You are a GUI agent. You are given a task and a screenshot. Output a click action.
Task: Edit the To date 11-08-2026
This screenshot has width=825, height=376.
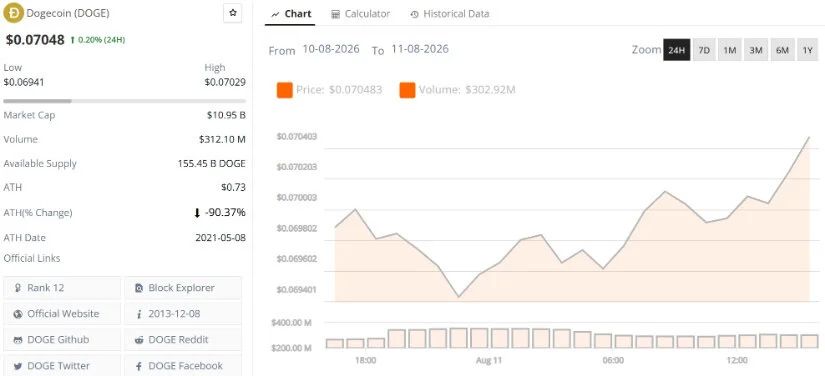tap(420, 49)
